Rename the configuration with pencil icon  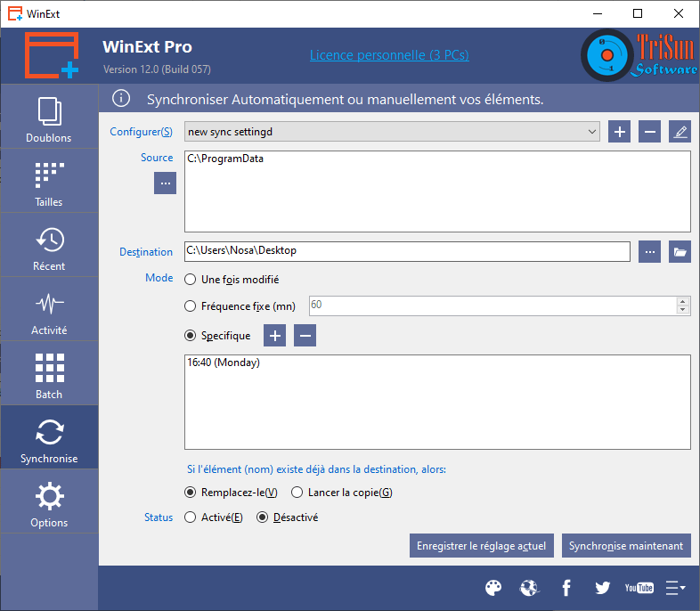click(680, 132)
